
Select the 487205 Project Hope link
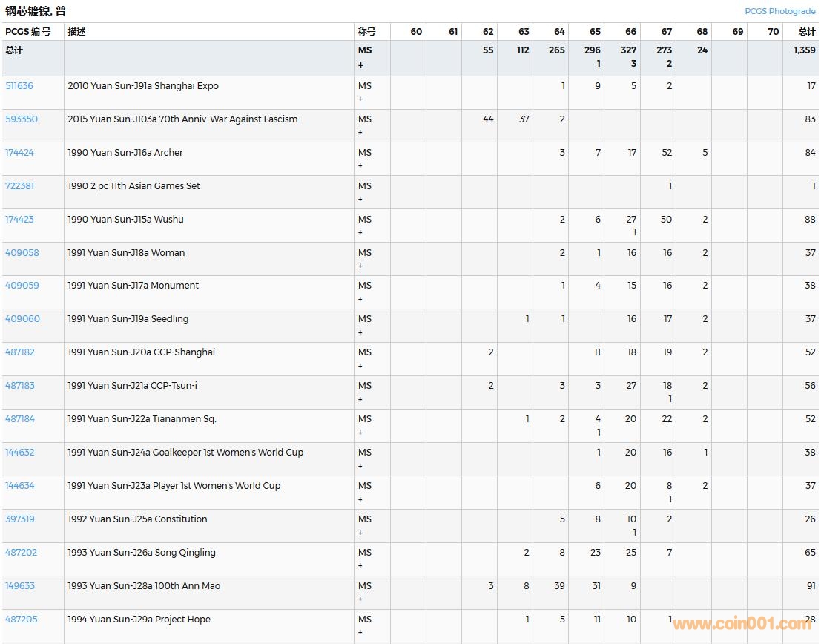click(21, 620)
